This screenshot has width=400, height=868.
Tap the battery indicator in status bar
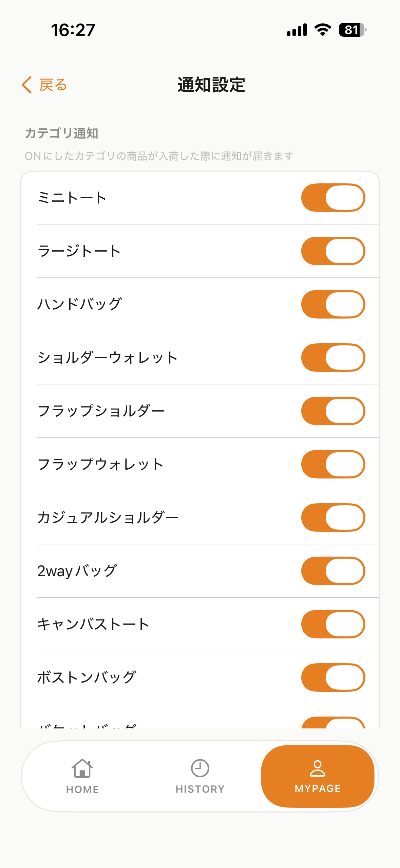click(353, 30)
